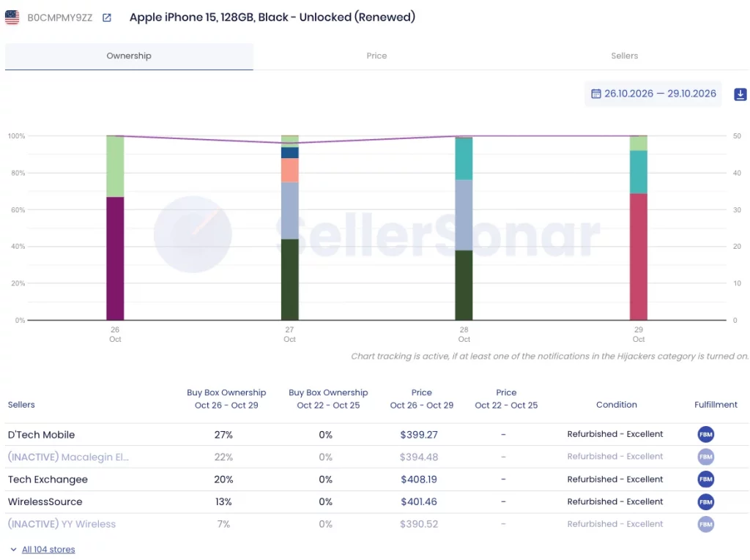Viewport: 750px width, 560px height.
Task: Click the teal segment on 29 Oct bar
Action: [639, 172]
